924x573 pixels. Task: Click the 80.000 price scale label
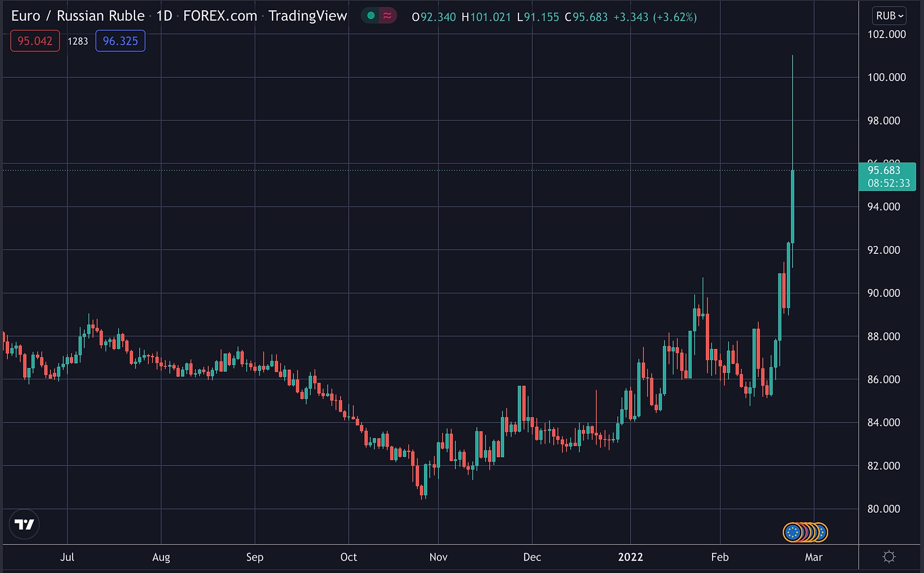click(884, 509)
